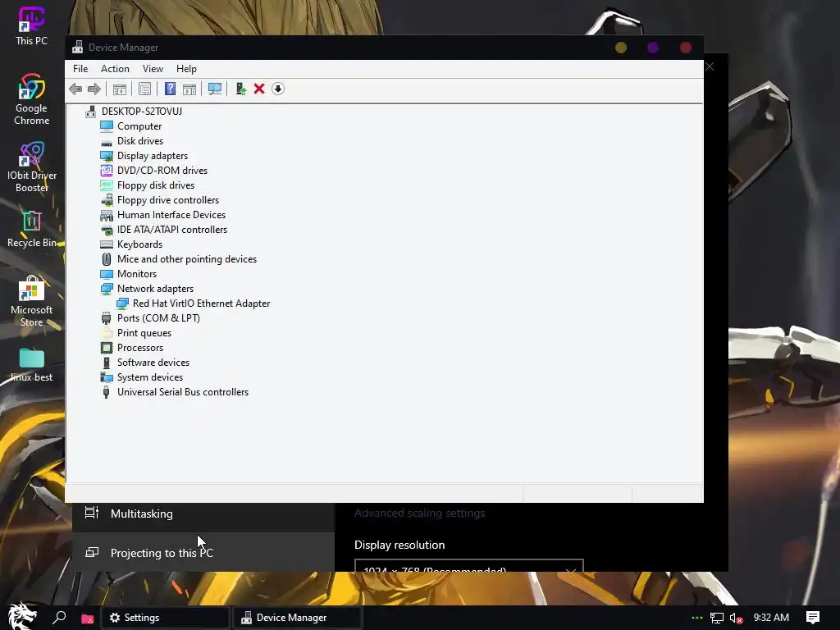
Task: Open Properties via the toolbar sheet icon
Action: pos(144,89)
